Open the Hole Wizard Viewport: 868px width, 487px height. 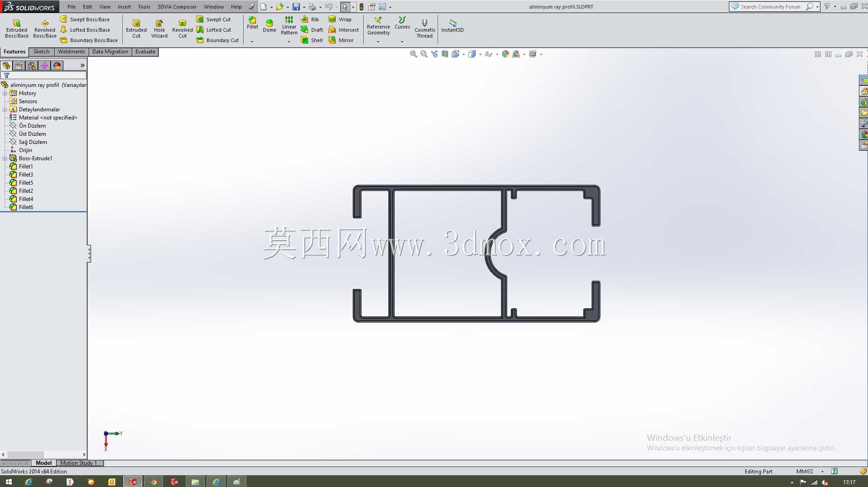coord(159,29)
